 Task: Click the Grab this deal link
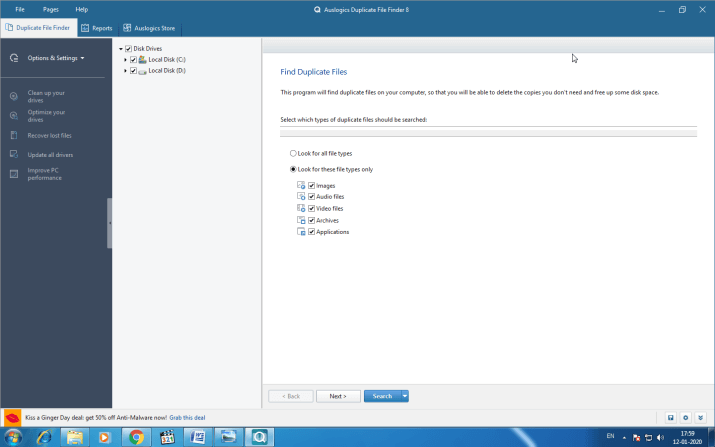click(187, 417)
